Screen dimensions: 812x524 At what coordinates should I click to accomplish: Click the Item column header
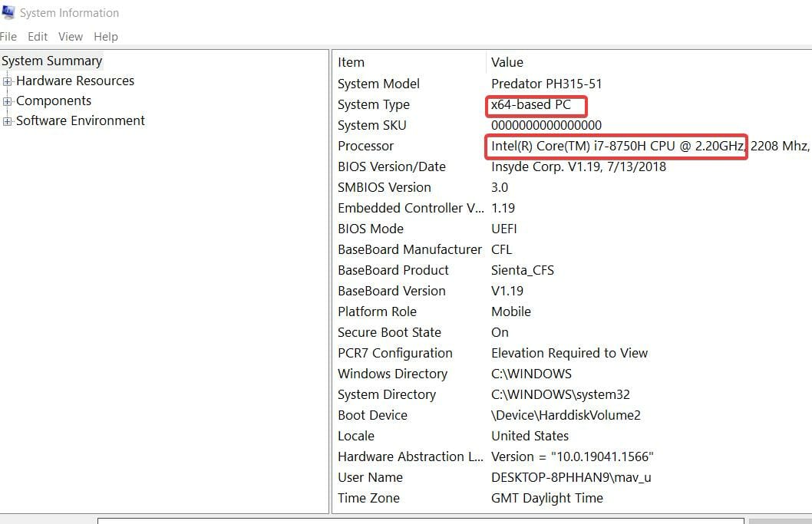tap(351, 62)
